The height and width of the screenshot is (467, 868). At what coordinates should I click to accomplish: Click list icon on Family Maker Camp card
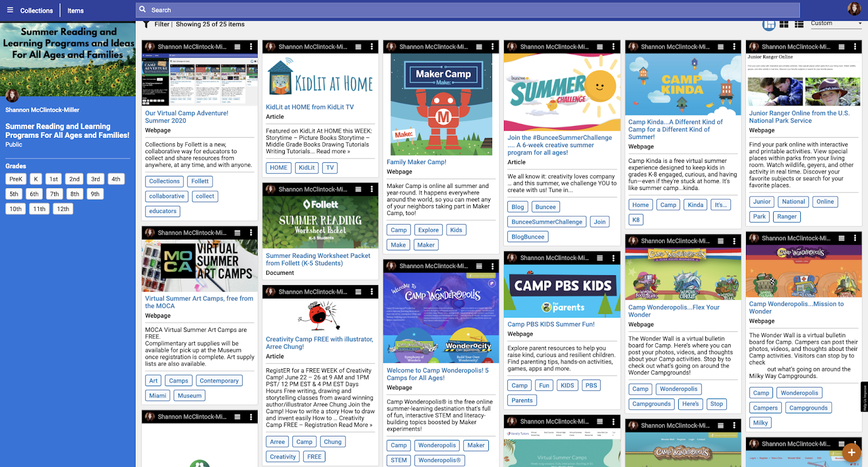pyautogui.click(x=479, y=47)
